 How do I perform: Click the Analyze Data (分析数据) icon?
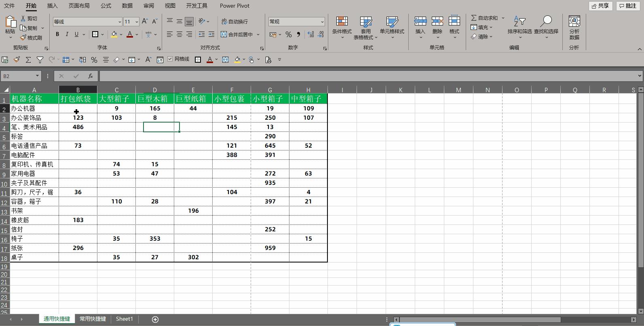point(574,21)
